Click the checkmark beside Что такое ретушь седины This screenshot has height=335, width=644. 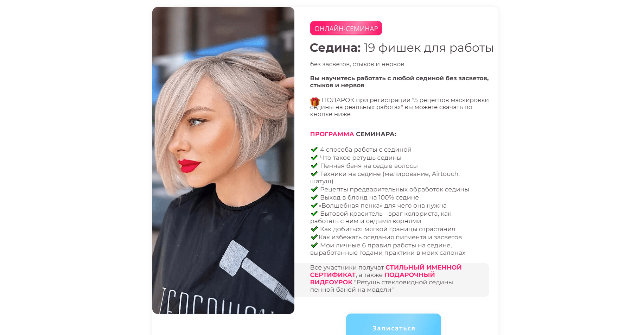(314, 158)
